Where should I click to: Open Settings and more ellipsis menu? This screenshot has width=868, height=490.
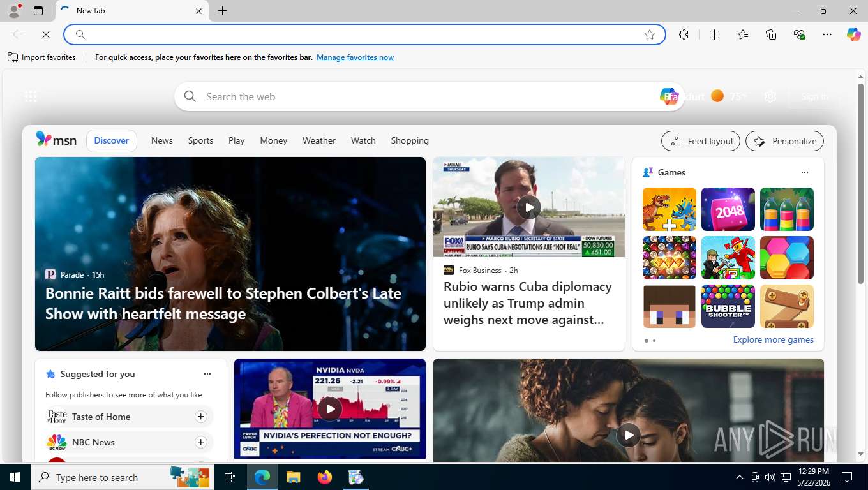(x=827, y=34)
